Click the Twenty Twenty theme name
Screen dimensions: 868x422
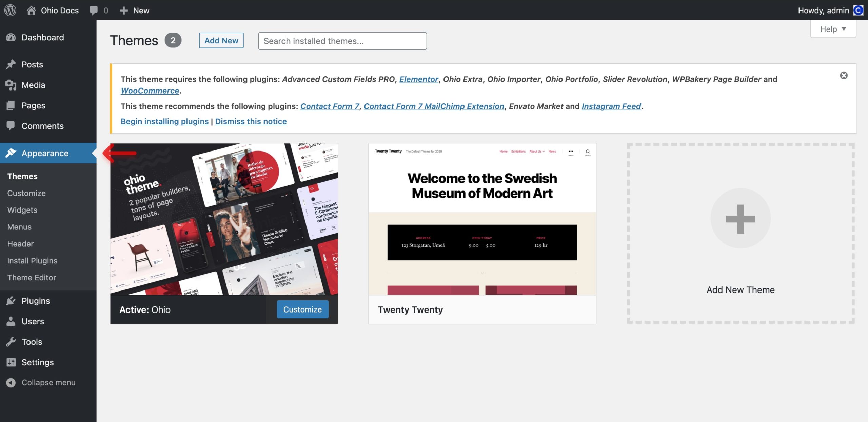(x=410, y=309)
